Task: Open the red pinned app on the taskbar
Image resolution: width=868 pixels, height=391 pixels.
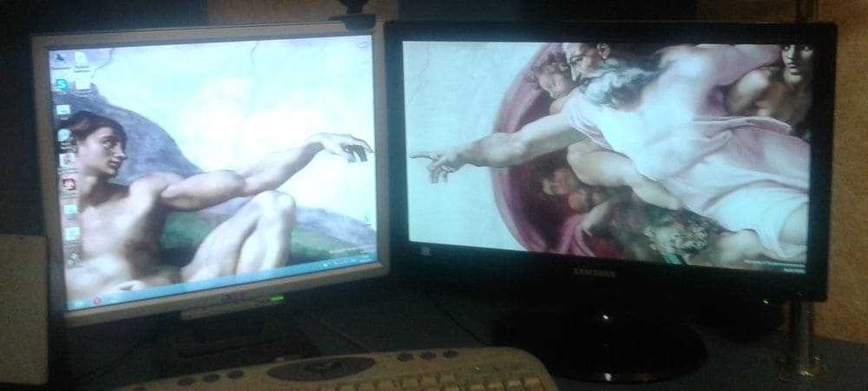Action: pyautogui.click(x=97, y=300)
